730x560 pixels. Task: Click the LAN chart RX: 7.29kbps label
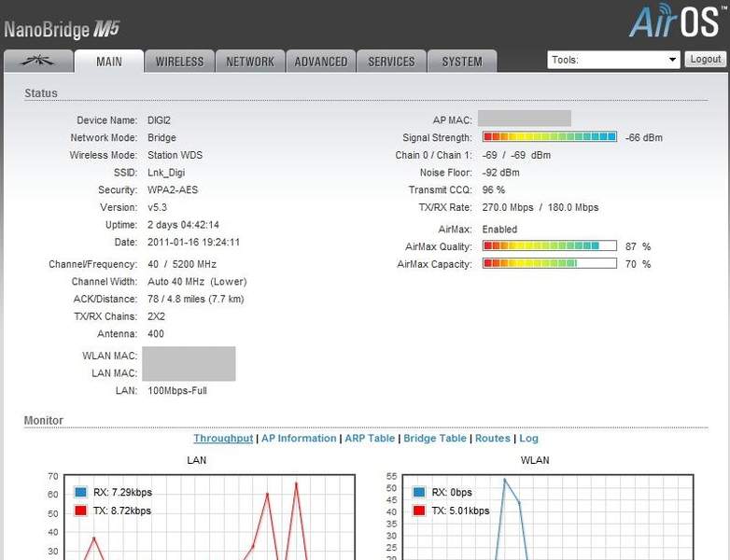click(122, 492)
